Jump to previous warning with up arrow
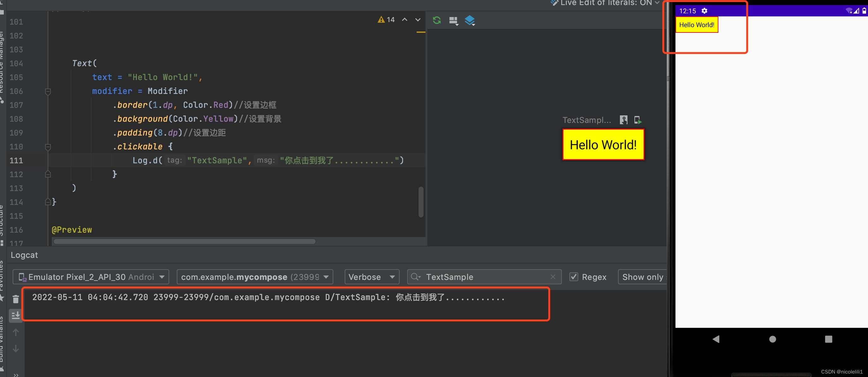Viewport: 868px width, 377px height. 405,20
